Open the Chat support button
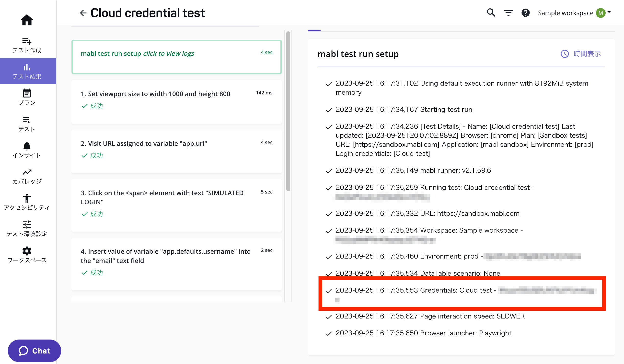Image resolution: width=624 pixels, height=364 pixels. coord(35,351)
